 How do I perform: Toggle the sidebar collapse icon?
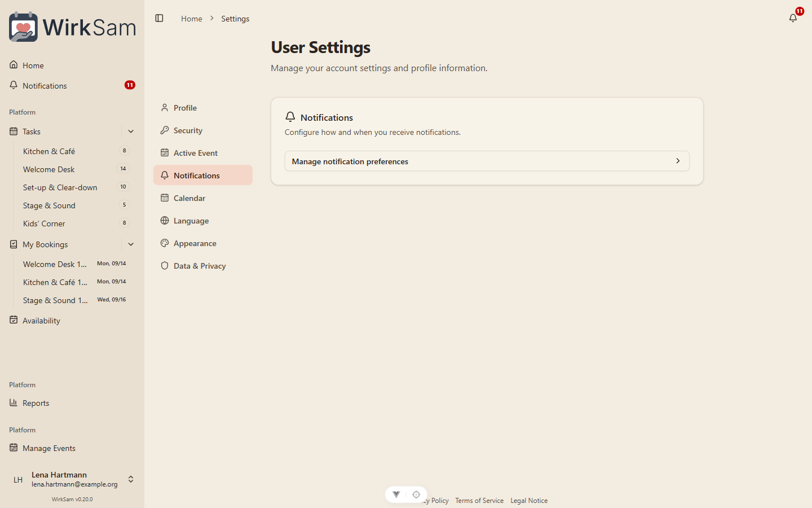[x=159, y=18]
